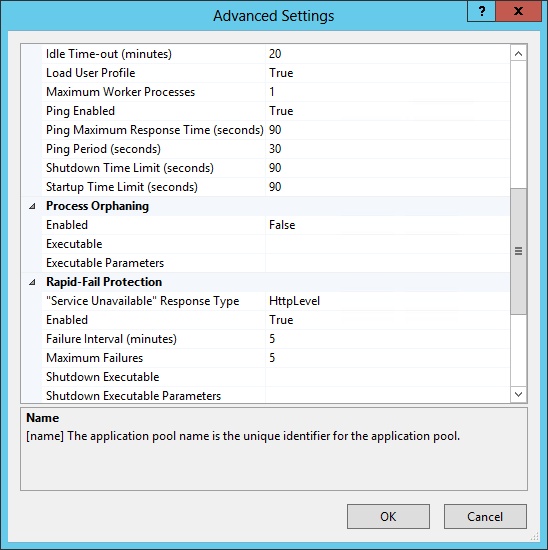The height and width of the screenshot is (550, 548).
Task: Click the Help question mark button
Action: [x=481, y=11]
